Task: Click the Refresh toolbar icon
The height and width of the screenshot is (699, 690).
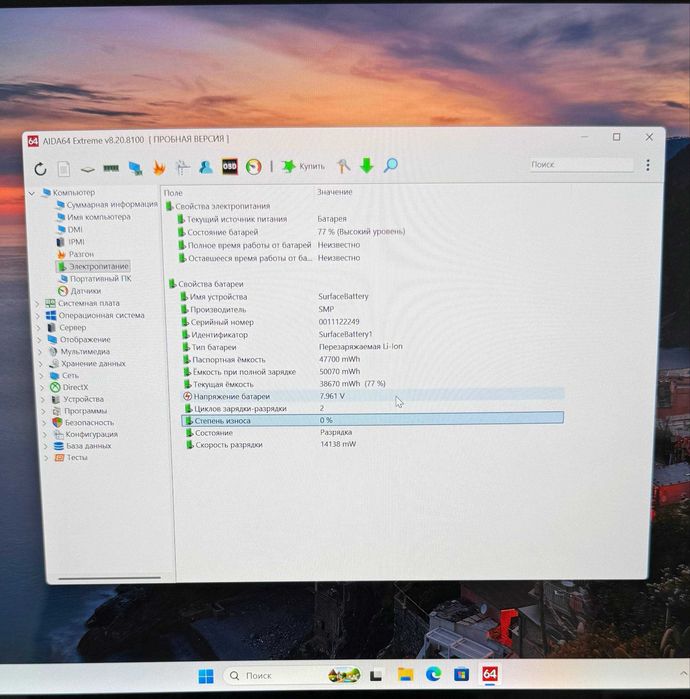Action: click(x=40, y=169)
